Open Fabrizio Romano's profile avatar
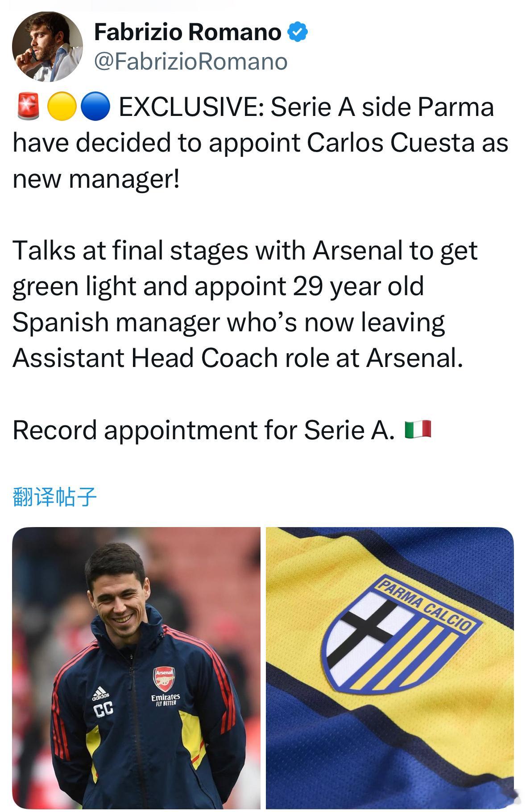The height and width of the screenshot is (812, 526). click(47, 47)
